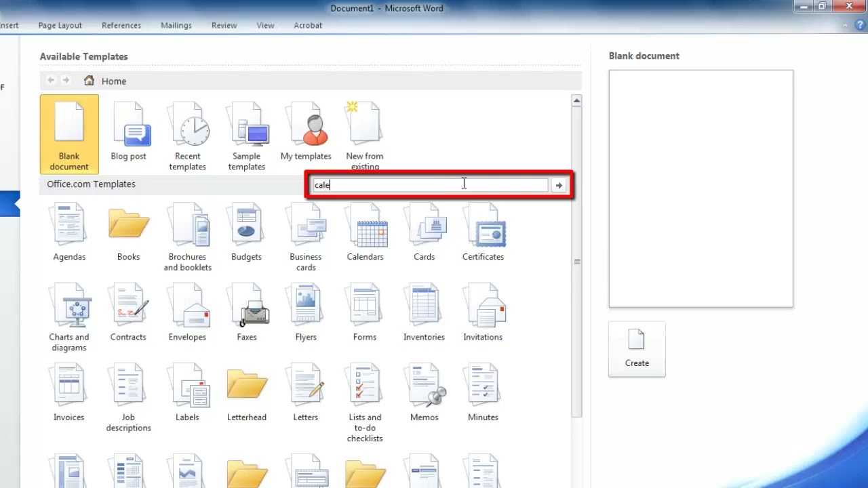The height and width of the screenshot is (488, 868).
Task: Open the Agendas template category
Action: pyautogui.click(x=69, y=232)
